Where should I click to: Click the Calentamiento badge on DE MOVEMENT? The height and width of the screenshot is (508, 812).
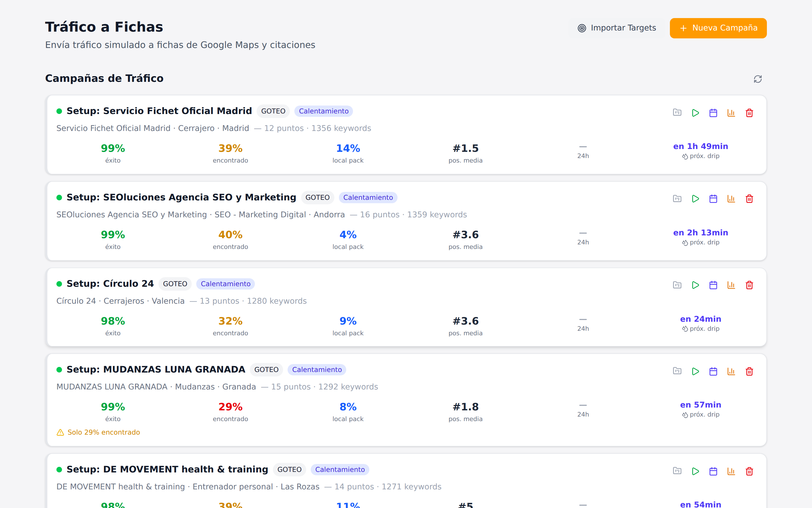pos(340,470)
